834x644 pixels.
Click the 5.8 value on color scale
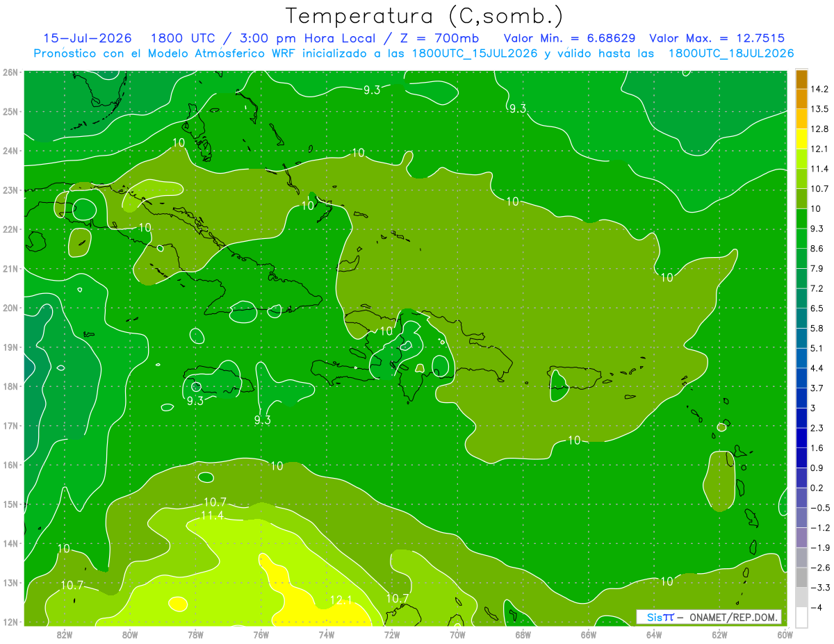tap(817, 328)
